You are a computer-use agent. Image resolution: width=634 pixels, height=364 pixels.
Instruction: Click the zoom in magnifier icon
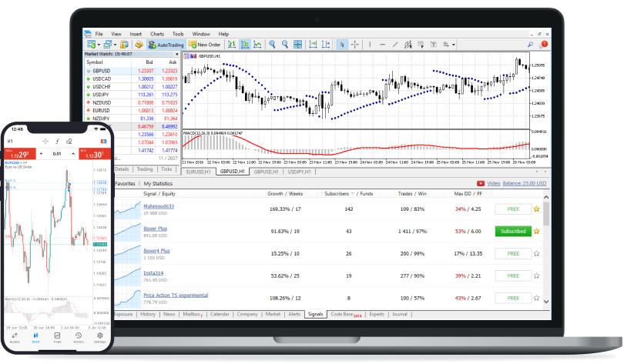[273, 45]
